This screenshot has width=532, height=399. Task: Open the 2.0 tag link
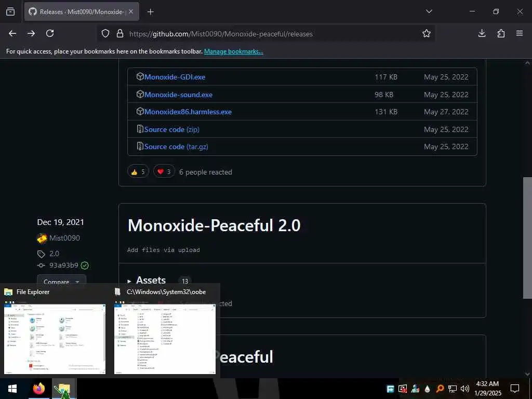click(x=54, y=254)
